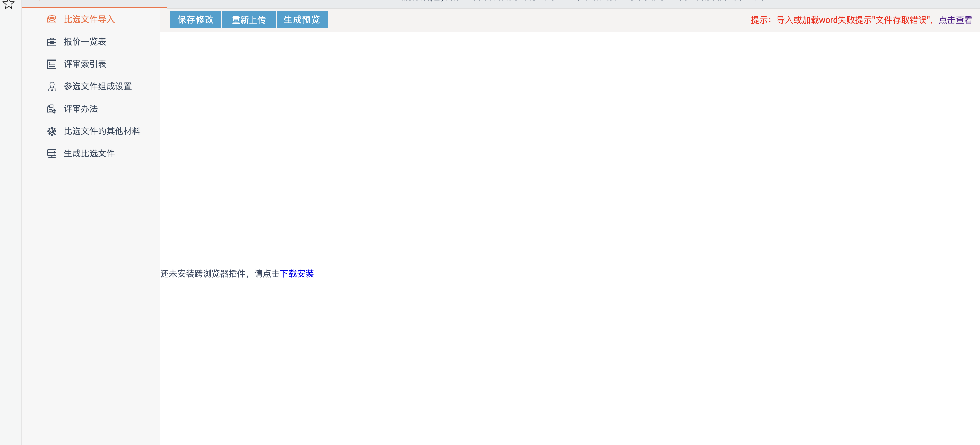Click the briefcase icon beside 报价一览表
Viewport: 980px width, 445px height.
[52, 42]
